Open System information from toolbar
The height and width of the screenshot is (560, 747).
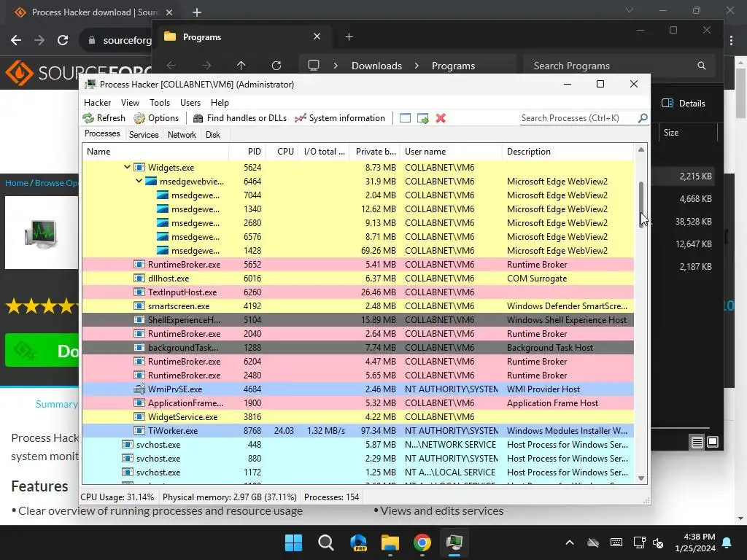(340, 118)
